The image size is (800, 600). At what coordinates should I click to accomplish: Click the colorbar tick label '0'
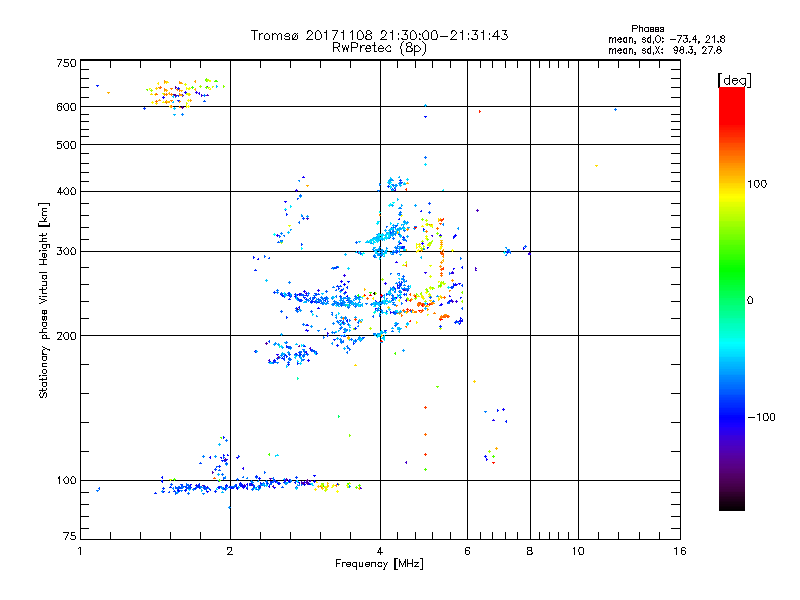click(x=750, y=301)
